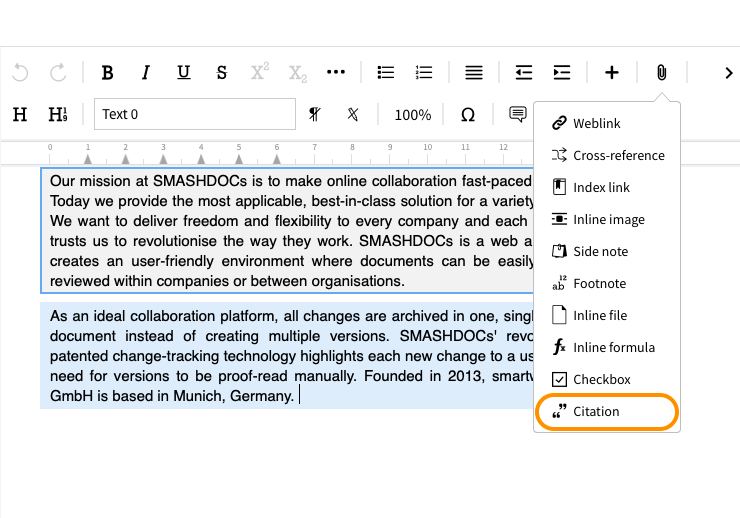Open the 100% zoom selector
The width and height of the screenshot is (740, 518).
412,115
